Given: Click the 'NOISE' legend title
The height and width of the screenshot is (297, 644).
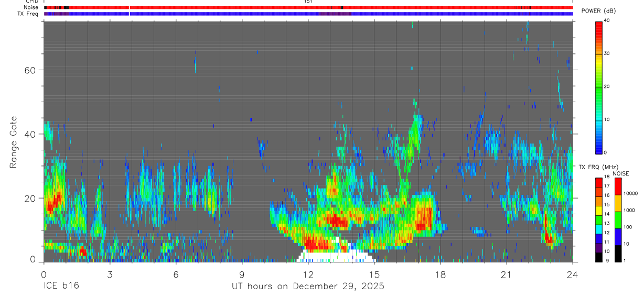Looking at the screenshot, I should pos(620,173).
